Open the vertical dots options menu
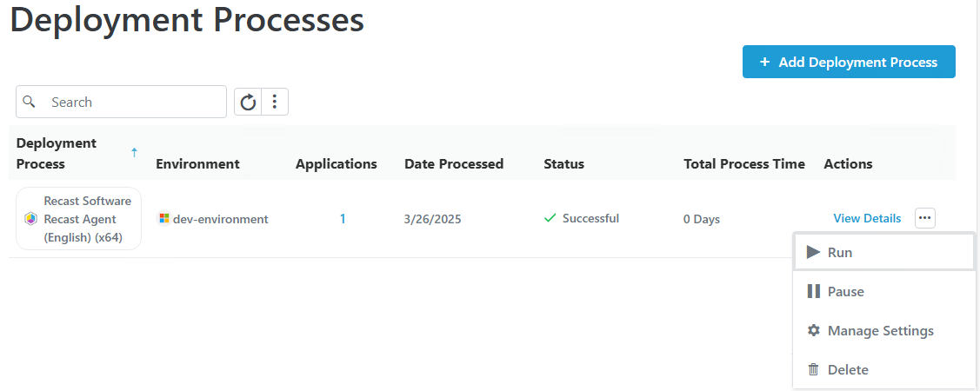Screen dimensions: 980x391 click(x=275, y=103)
